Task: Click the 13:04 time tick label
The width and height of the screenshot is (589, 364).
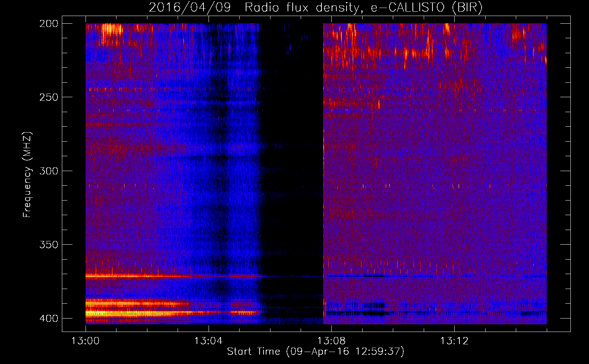Action: coord(208,341)
